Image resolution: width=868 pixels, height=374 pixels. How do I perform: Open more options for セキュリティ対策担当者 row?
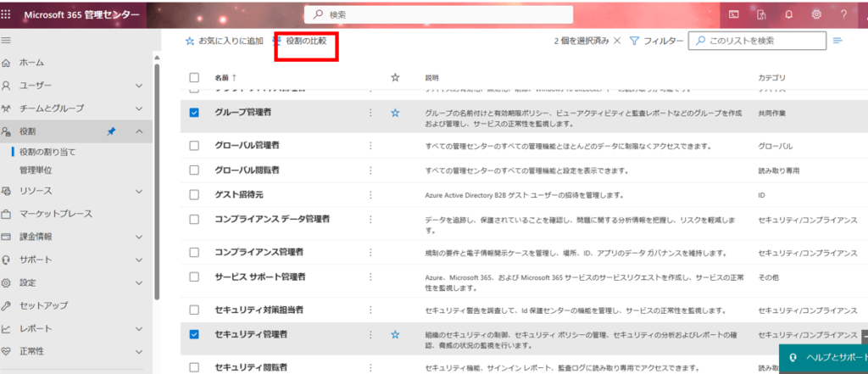pos(370,310)
